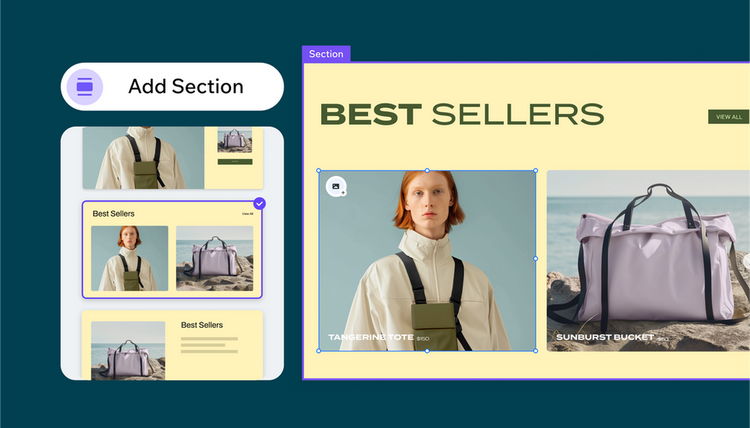Image resolution: width=750 pixels, height=428 pixels.
Task: Click the purple Add Section icon
Action: (x=84, y=87)
